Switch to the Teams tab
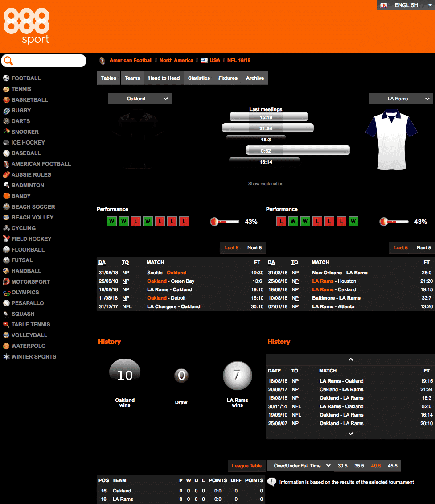 132,78
